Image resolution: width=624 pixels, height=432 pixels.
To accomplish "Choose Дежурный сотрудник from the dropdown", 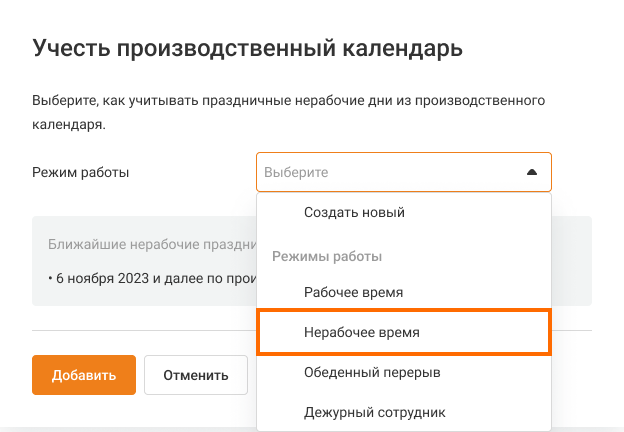I will 375,411.
